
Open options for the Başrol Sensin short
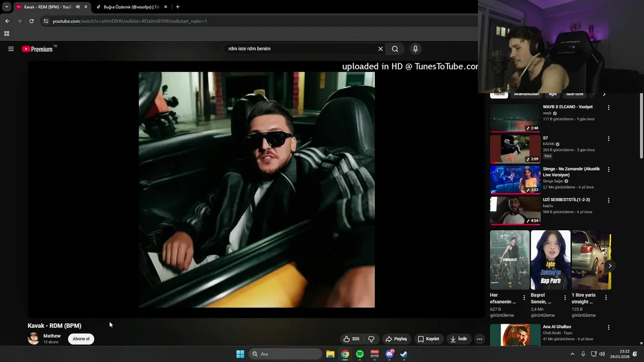[x=565, y=298]
